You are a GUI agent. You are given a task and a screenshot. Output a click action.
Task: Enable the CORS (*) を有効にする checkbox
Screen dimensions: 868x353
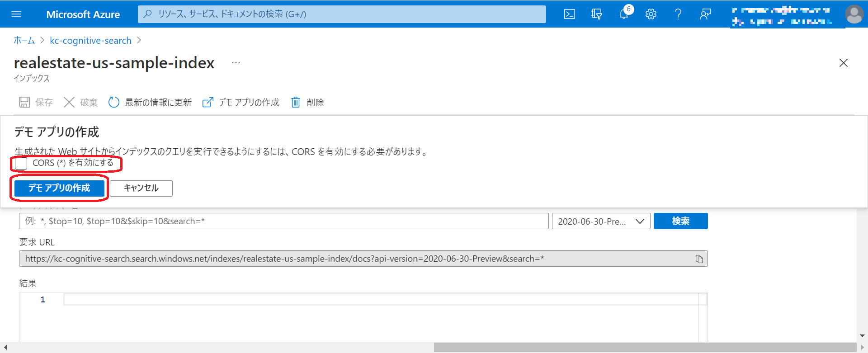point(21,163)
